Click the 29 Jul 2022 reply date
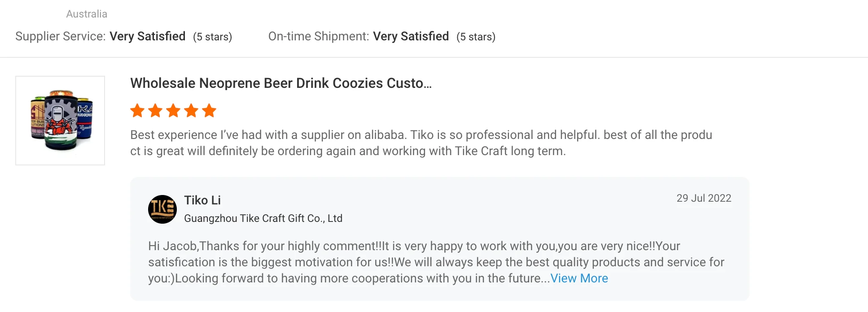Viewport: 868px width, 312px height. [704, 198]
